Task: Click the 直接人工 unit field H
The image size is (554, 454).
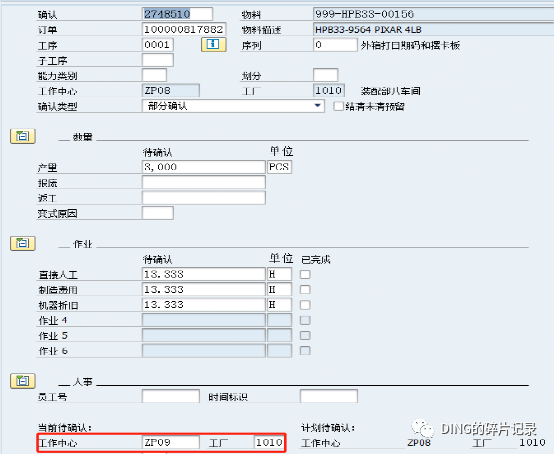Action: (x=279, y=274)
